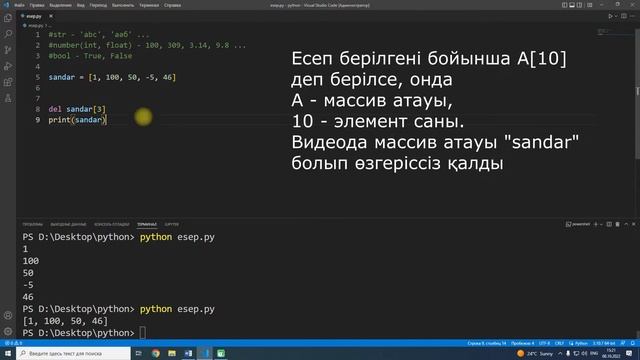Click code line 'sandar = [1, 100, 50, -5, 46]'
640x360 pixels.
[x=112, y=77]
